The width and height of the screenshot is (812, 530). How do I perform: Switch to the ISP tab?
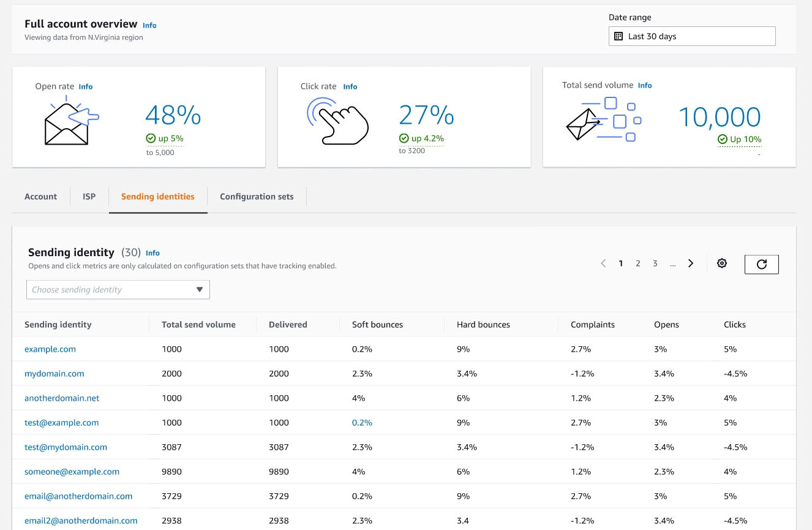pyautogui.click(x=89, y=197)
